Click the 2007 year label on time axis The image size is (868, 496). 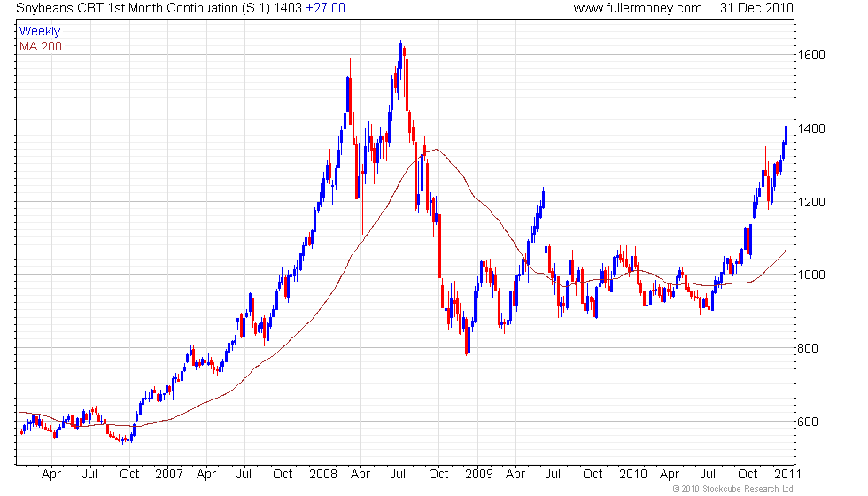[x=169, y=475]
